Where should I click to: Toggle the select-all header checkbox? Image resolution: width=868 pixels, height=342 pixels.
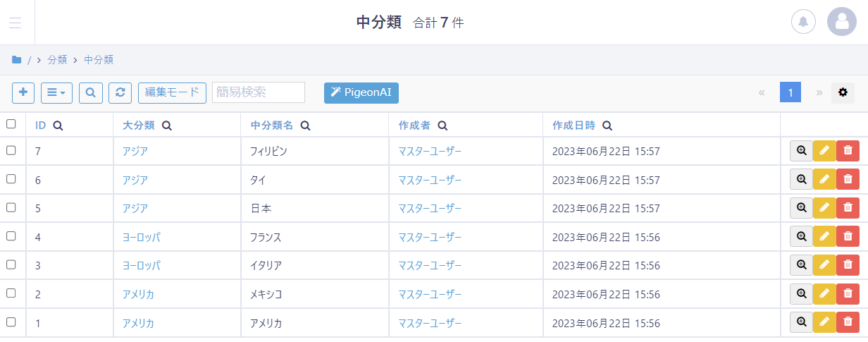(x=11, y=124)
